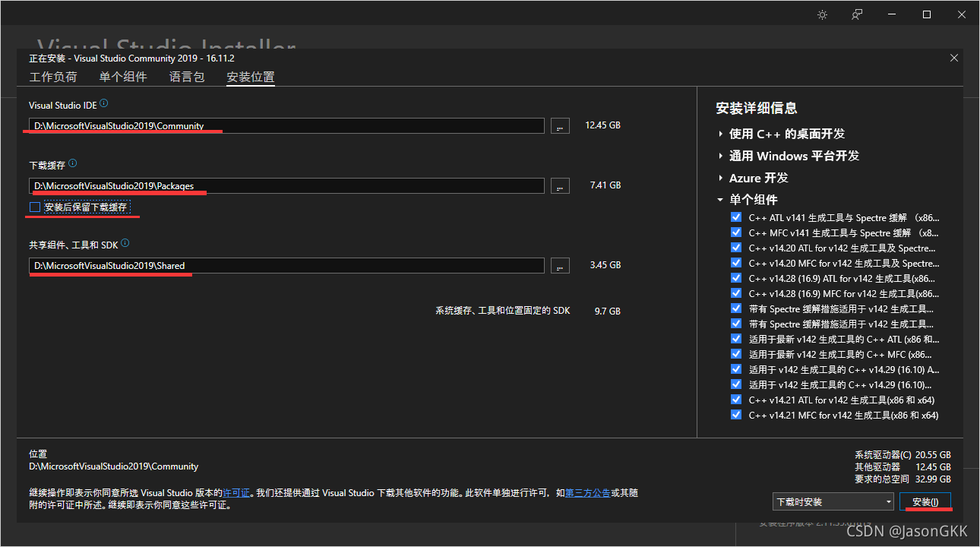Click the Visual Studio IDE path field
The width and height of the screenshot is (980, 547).
287,126
